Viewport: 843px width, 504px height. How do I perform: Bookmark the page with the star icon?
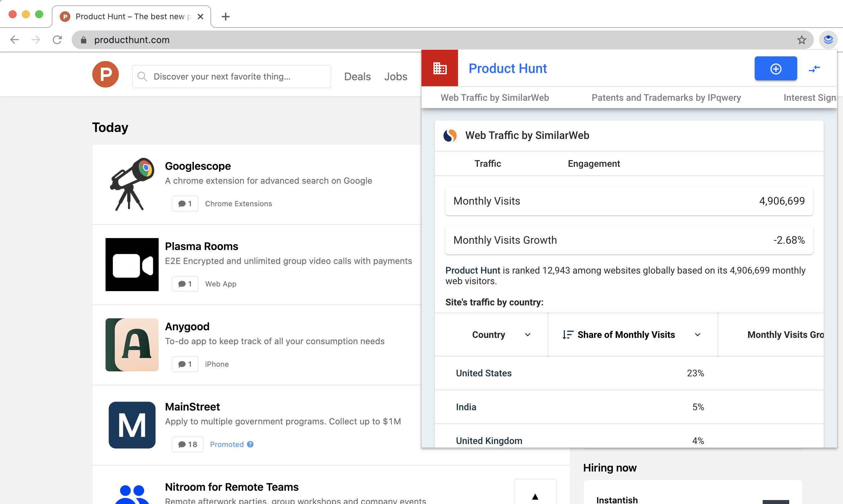(802, 40)
